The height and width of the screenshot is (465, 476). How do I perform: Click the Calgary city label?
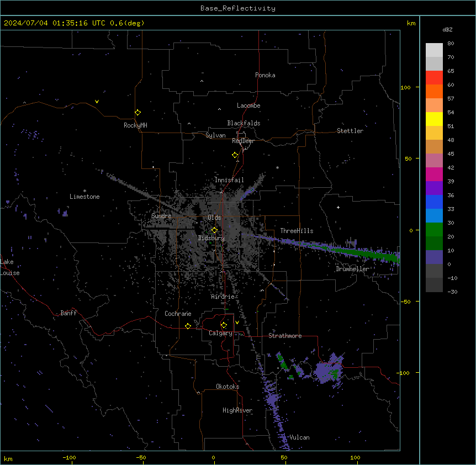point(220,333)
